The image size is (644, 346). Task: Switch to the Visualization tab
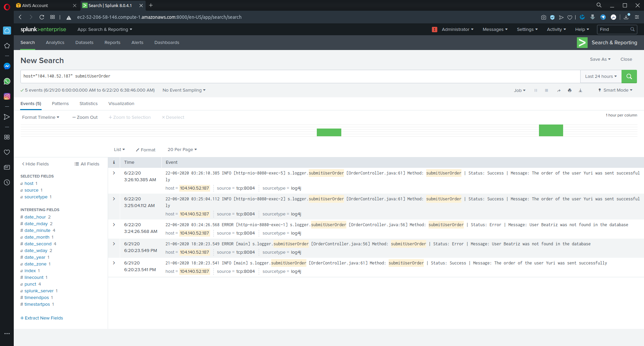click(121, 104)
